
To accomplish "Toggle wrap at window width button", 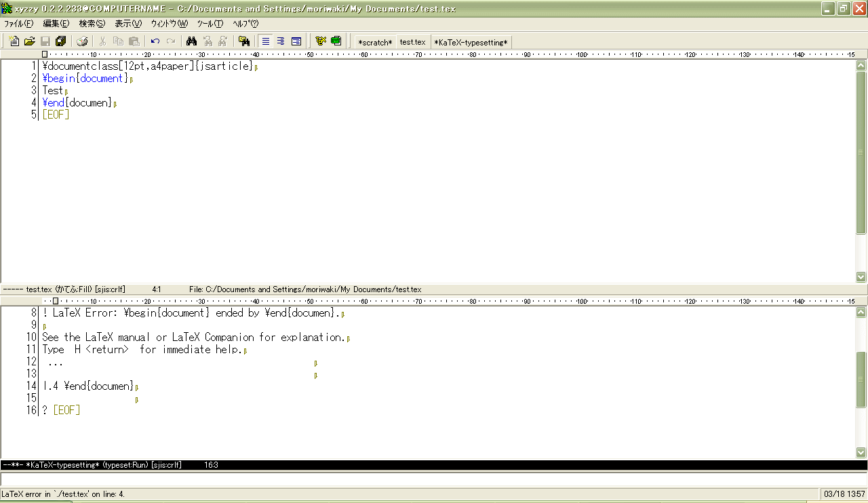I will (296, 41).
